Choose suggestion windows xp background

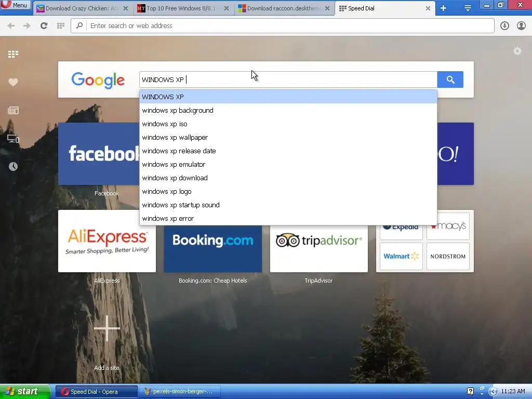click(x=288, y=110)
